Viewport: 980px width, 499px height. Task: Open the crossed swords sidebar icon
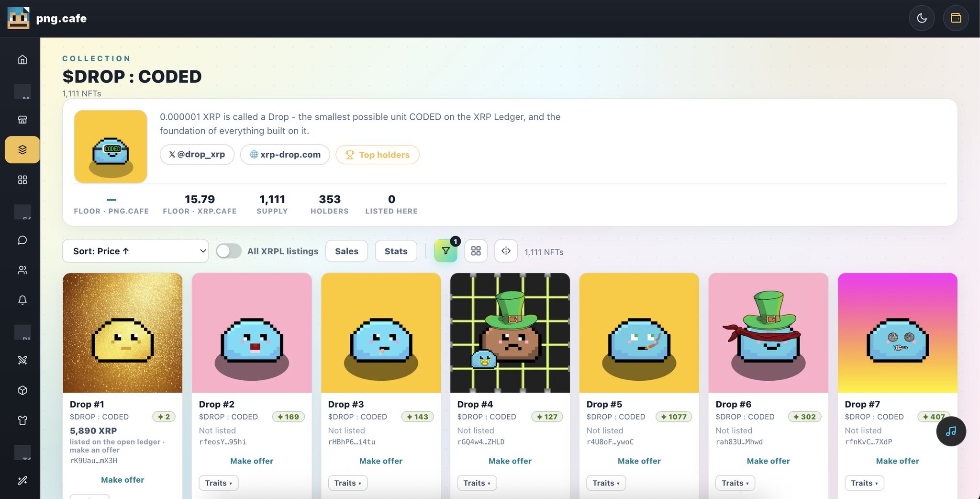[x=22, y=360]
